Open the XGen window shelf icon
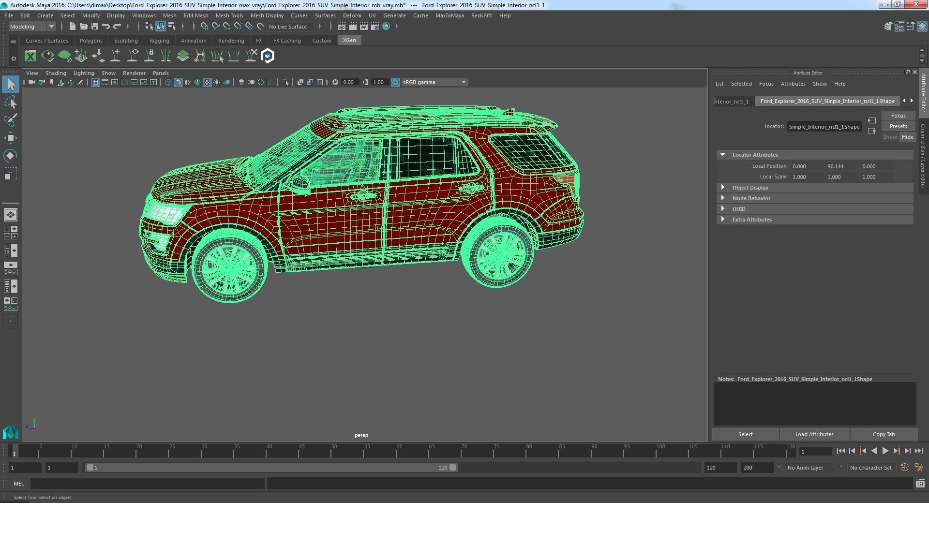Image resolution: width=929 pixels, height=560 pixels. click(x=30, y=56)
